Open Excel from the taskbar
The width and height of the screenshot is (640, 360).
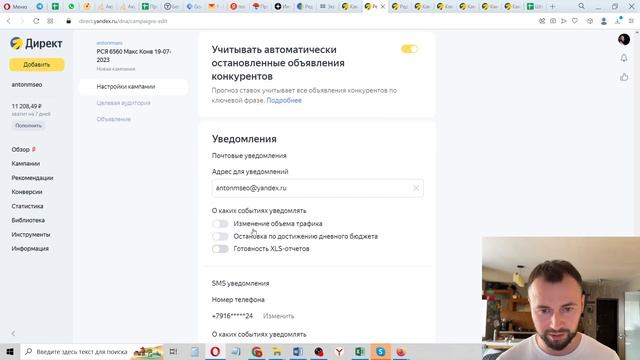point(359,351)
